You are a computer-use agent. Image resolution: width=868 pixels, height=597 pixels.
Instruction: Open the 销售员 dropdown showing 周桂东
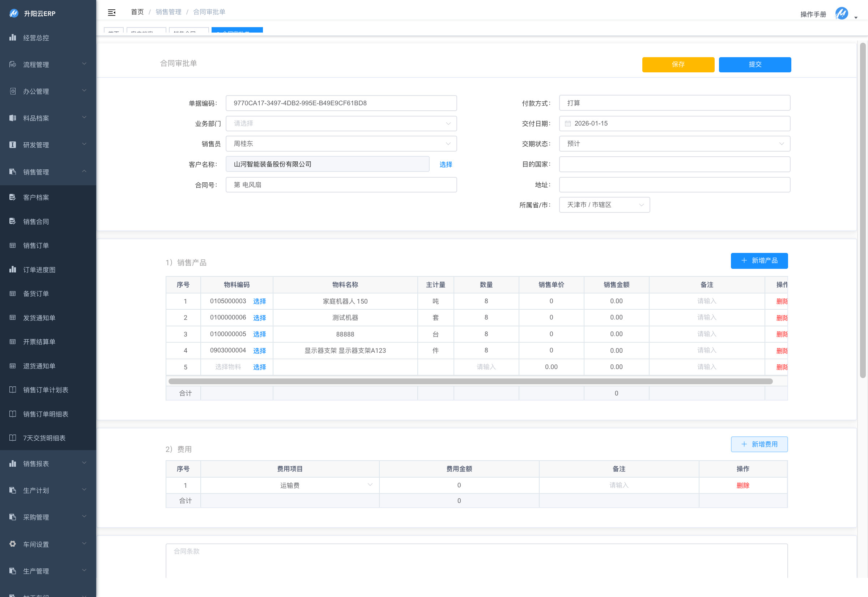tap(341, 144)
